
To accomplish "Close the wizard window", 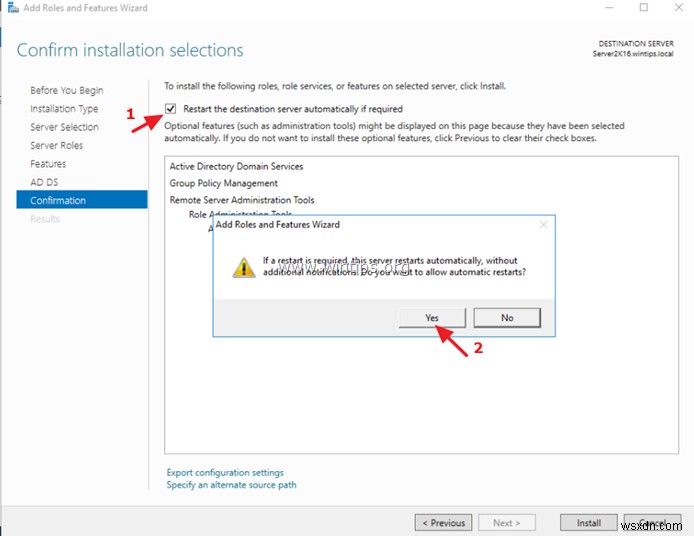I will pyautogui.click(x=679, y=8).
